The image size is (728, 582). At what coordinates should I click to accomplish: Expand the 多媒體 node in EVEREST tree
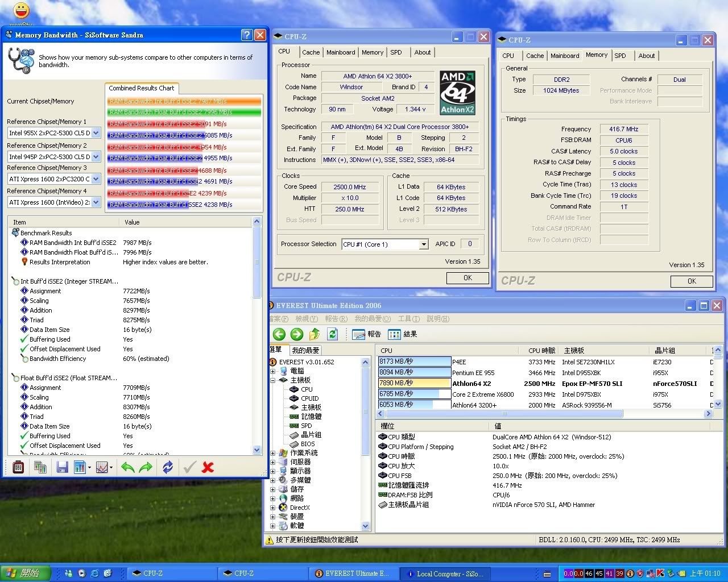[x=273, y=480]
